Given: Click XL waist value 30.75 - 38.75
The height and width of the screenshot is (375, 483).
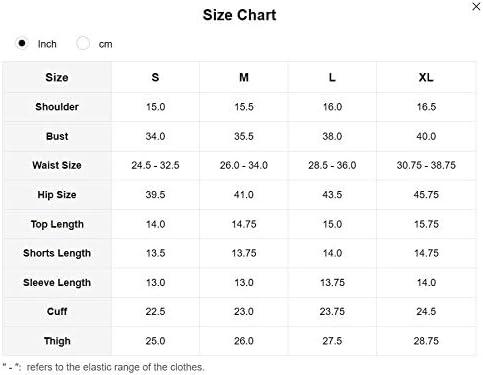Looking at the screenshot, I should (426, 165).
